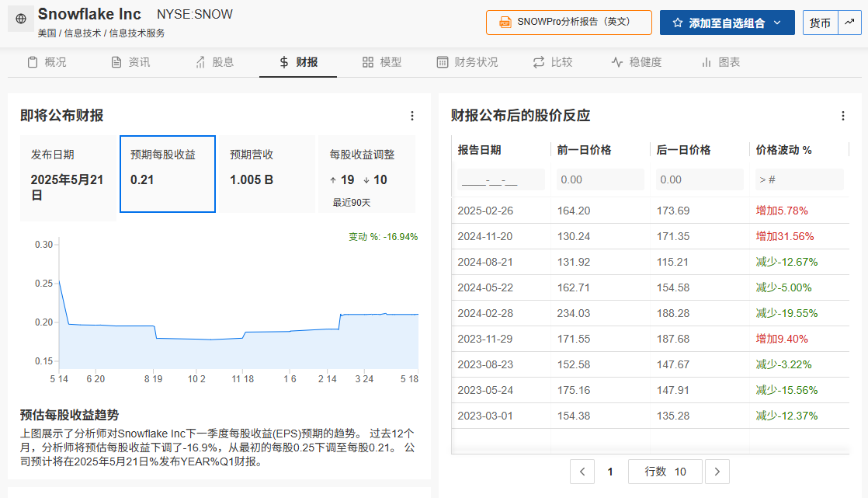
Task: Click the 最近90天 label
Action: (351, 203)
